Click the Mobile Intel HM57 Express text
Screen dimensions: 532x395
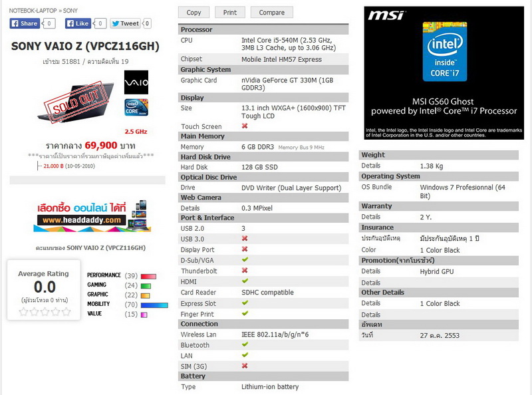(281, 59)
